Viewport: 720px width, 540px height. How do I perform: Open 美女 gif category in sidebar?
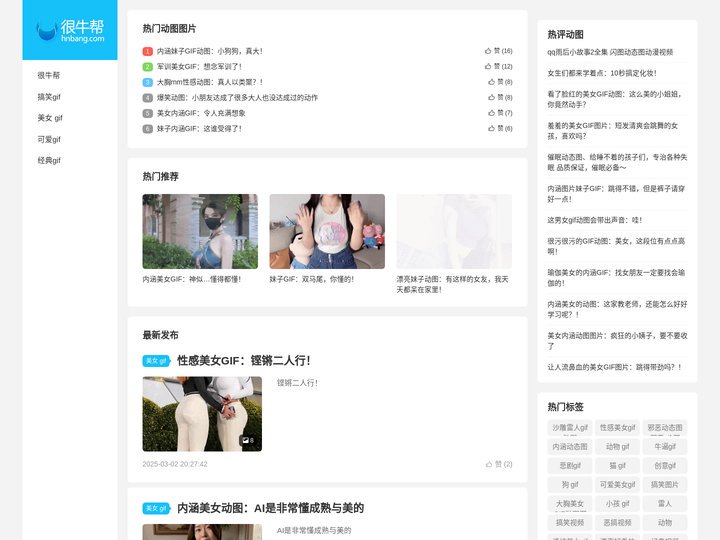50,118
